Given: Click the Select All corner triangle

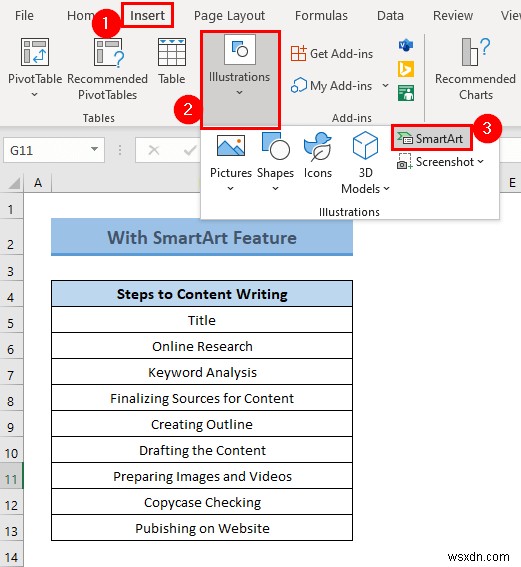Looking at the screenshot, I should pyautogui.click(x=14, y=184).
